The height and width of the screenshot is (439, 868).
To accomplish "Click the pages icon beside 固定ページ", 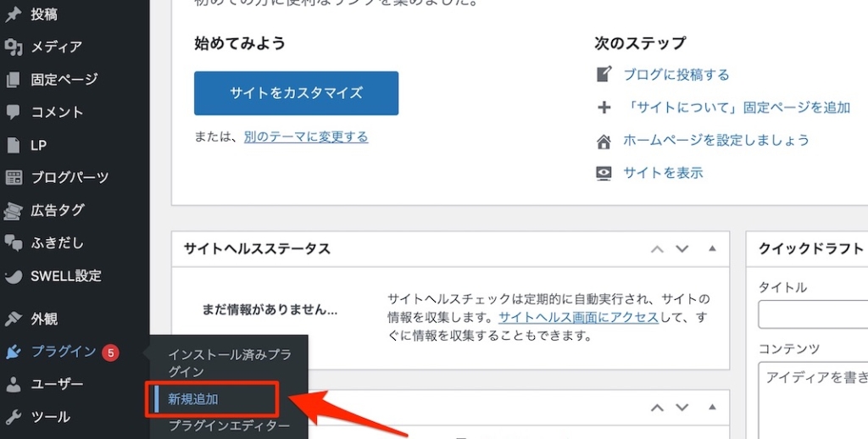I will (x=14, y=80).
